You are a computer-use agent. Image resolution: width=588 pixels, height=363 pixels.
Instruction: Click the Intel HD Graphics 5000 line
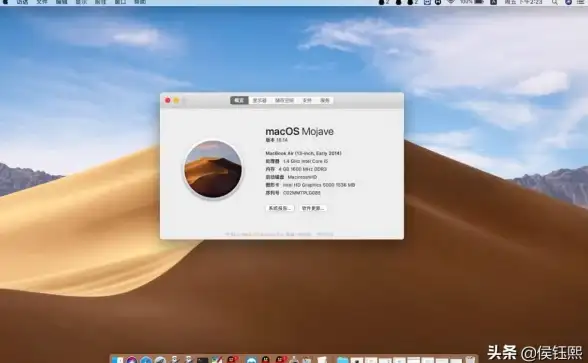coord(310,185)
